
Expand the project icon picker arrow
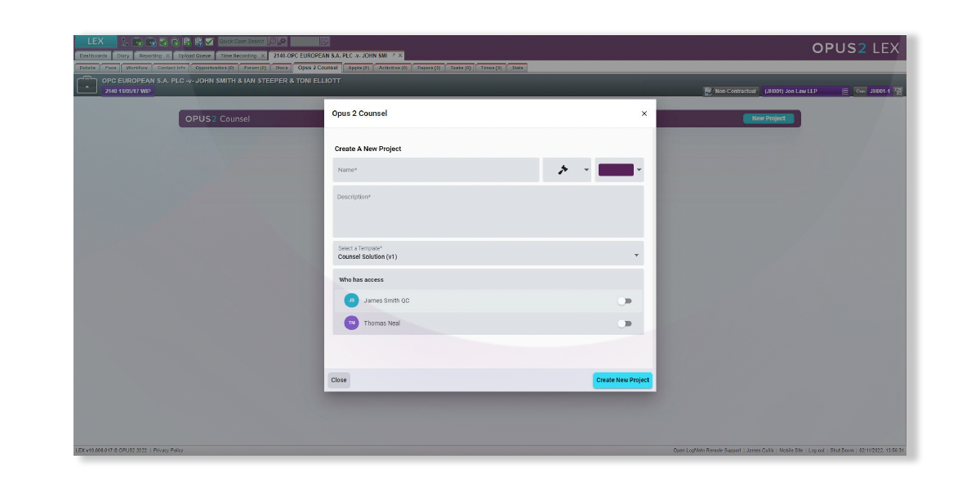[585, 170]
